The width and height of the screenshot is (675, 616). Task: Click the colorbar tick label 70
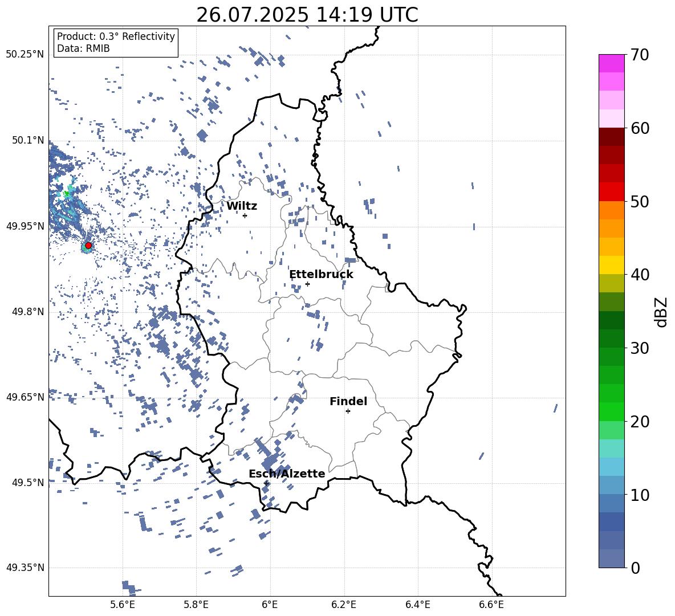[640, 55]
